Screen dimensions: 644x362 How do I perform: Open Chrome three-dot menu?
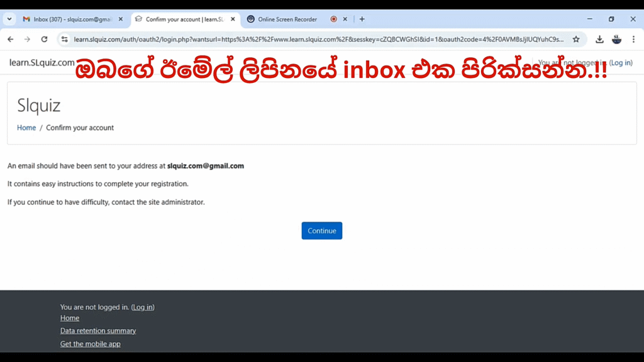[x=634, y=40]
